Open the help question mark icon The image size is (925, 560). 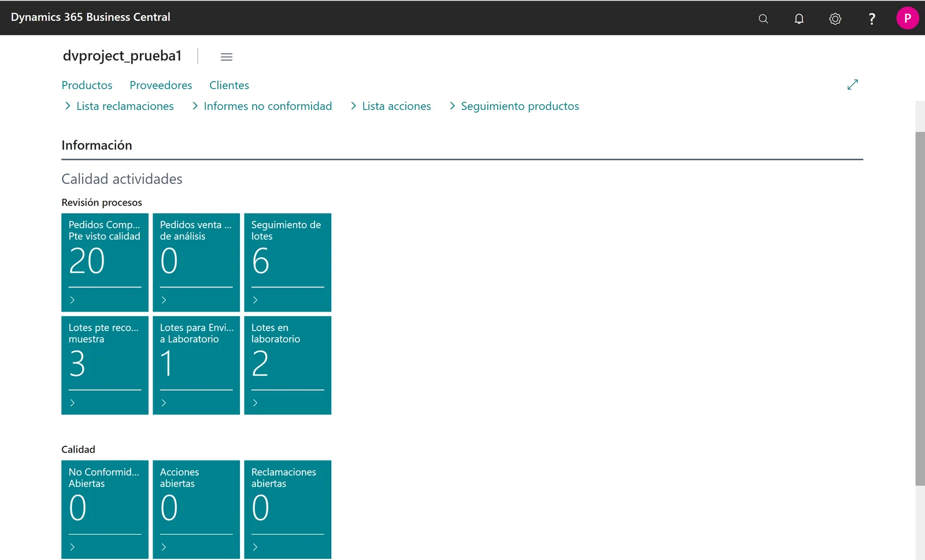pos(872,18)
